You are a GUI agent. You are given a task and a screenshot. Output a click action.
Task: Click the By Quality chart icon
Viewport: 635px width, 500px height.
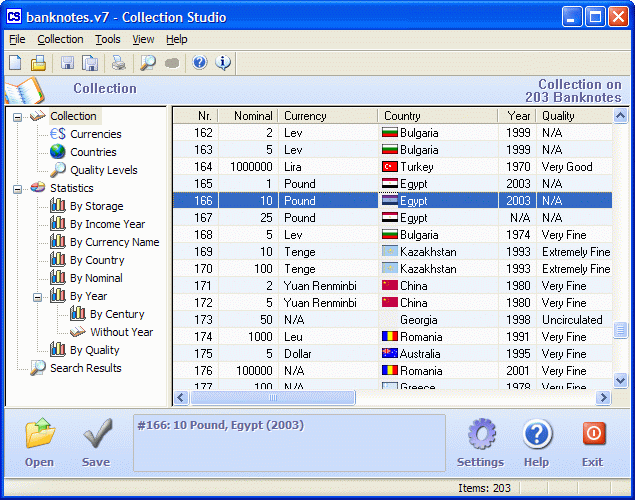pos(58,349)
